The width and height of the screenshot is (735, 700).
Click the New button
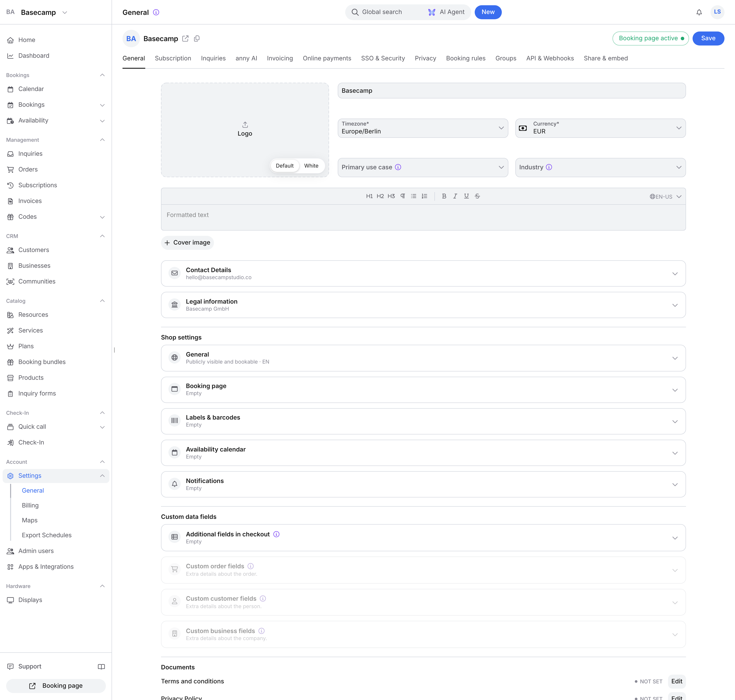[488, 12]
